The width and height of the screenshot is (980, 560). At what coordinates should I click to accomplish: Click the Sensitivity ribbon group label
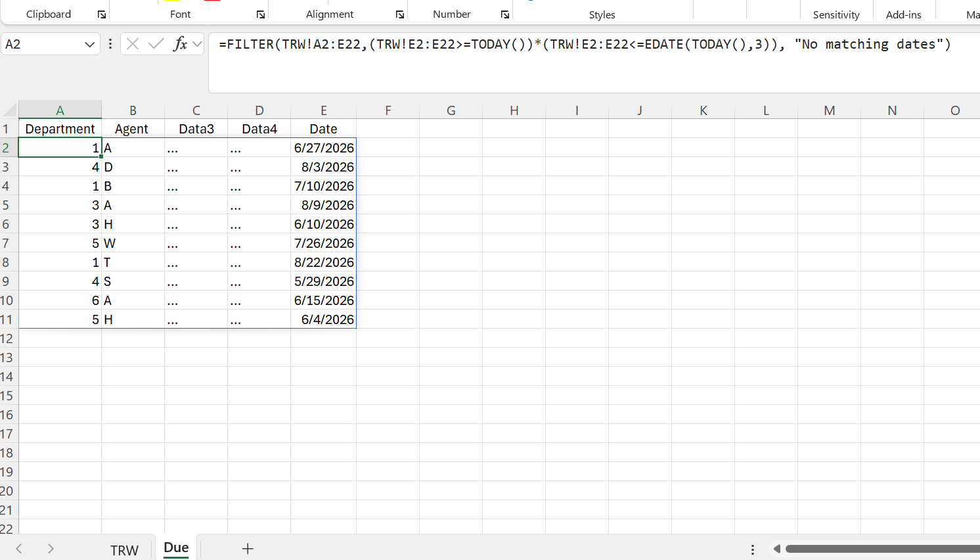pyautogui.click(x=836, y=14)
